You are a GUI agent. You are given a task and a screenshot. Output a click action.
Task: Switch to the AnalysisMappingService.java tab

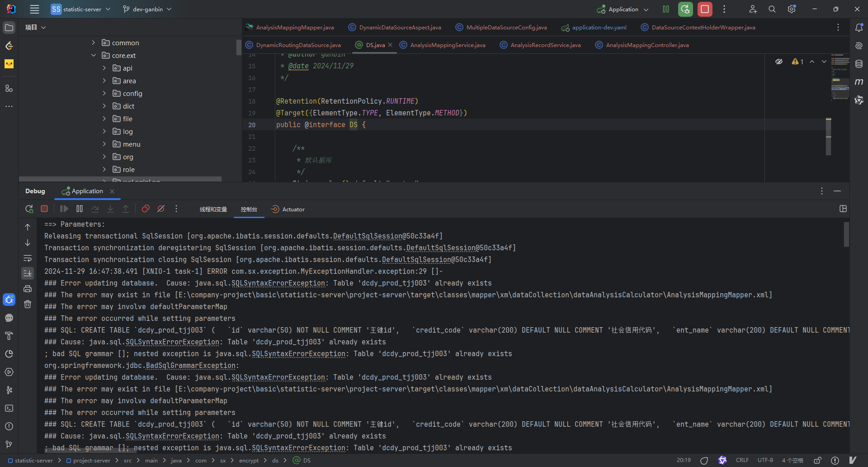[443, 45]
